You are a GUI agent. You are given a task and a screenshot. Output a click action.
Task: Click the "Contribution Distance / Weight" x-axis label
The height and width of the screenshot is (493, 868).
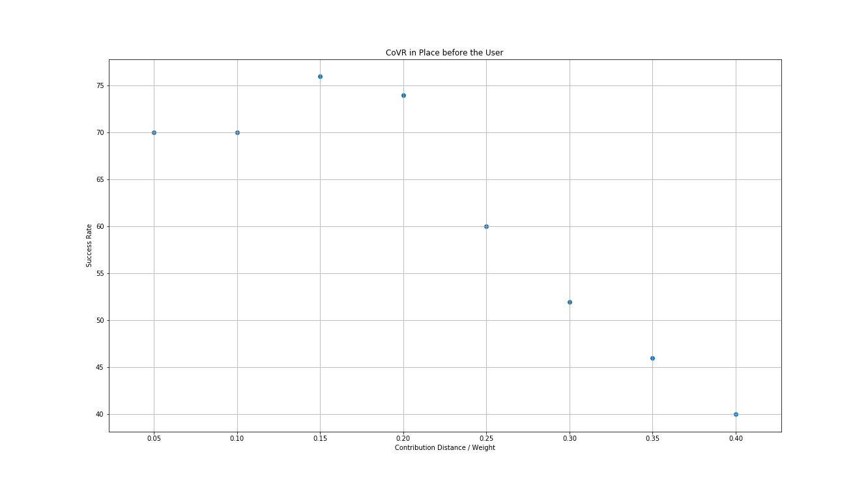point(444,448)
